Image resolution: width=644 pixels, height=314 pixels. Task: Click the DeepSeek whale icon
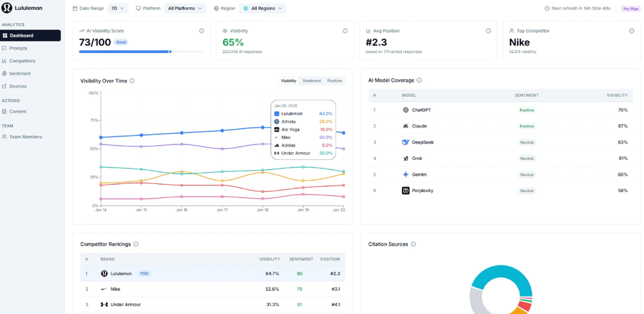[405, 142]
